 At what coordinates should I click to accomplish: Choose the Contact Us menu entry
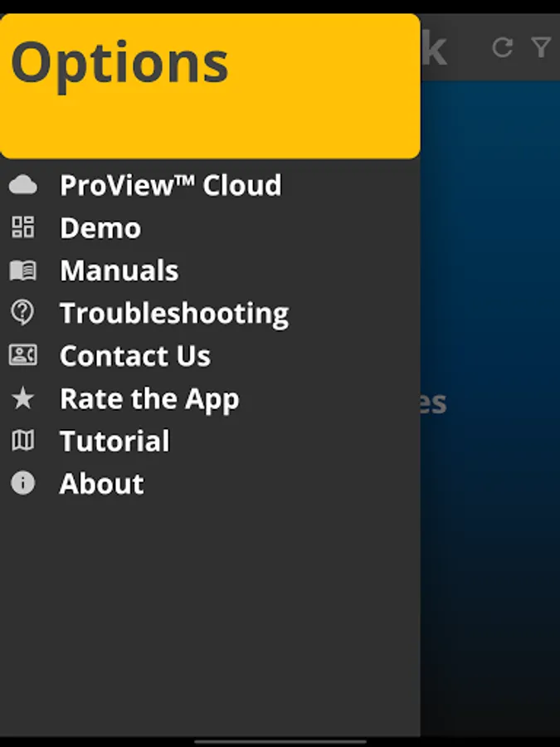pos(210,355)
